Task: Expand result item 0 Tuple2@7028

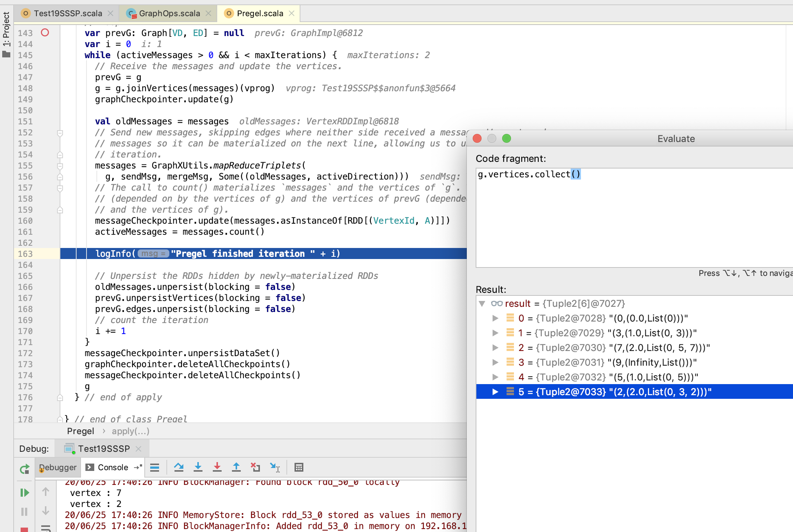Action: 496,318
